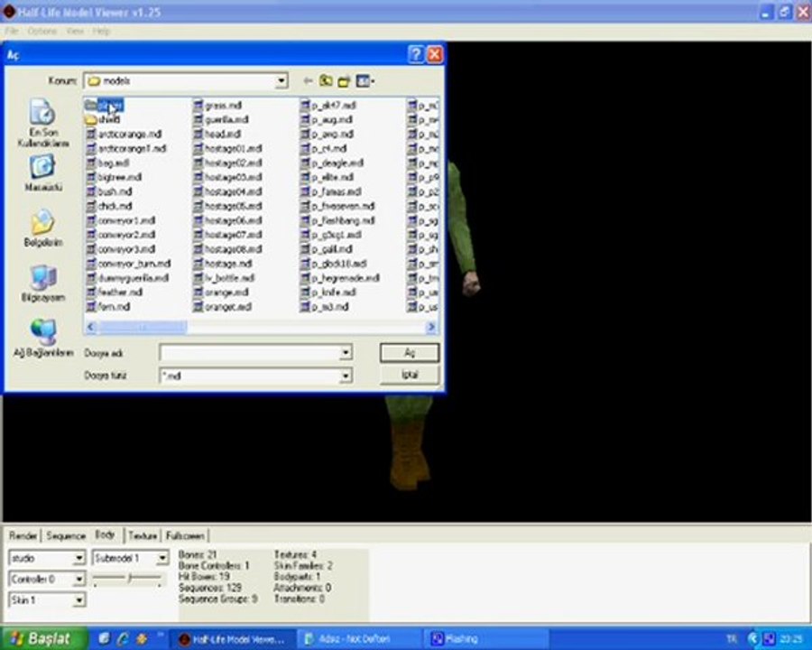Click the file list scroll left arrow
Image resolution: width=812 pixels, height=650 pixels.
[91, 327]
